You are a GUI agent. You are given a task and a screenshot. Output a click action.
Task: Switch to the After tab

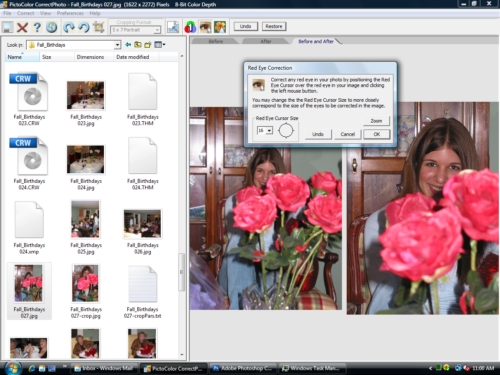point(266,41)
